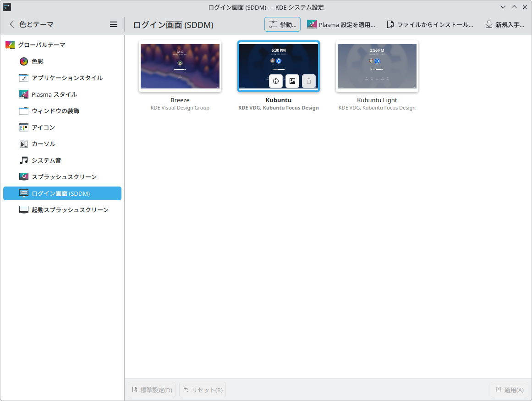Minimize the window with the down chevron
This screenshot has height=401, width=532.
click(x=503, y=7)
